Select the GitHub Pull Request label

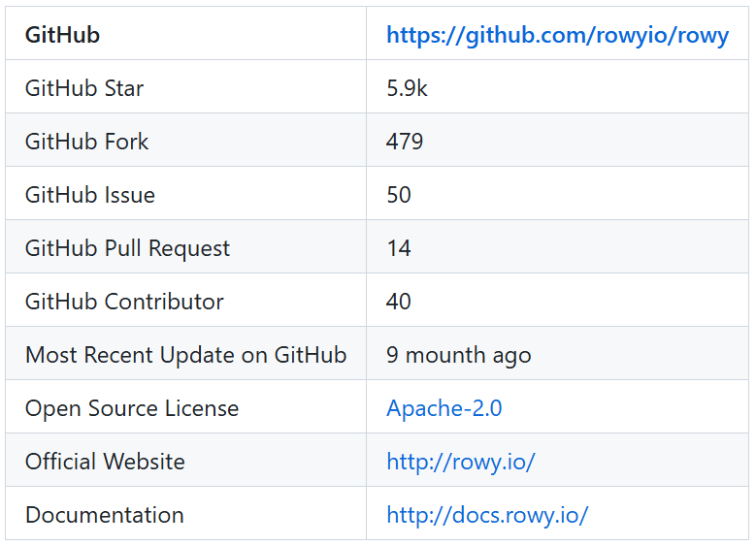(127, 248)
